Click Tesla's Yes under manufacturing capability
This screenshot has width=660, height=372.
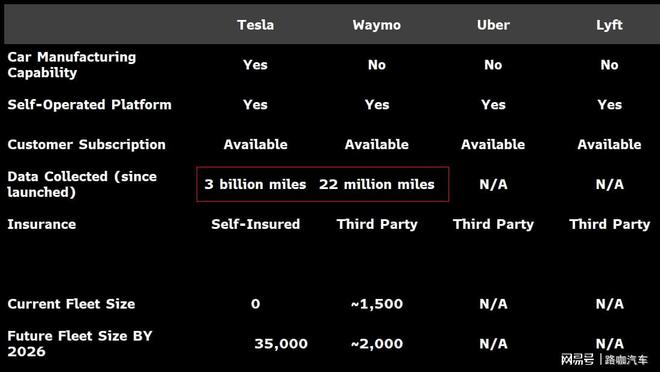(x=255, y=65)
